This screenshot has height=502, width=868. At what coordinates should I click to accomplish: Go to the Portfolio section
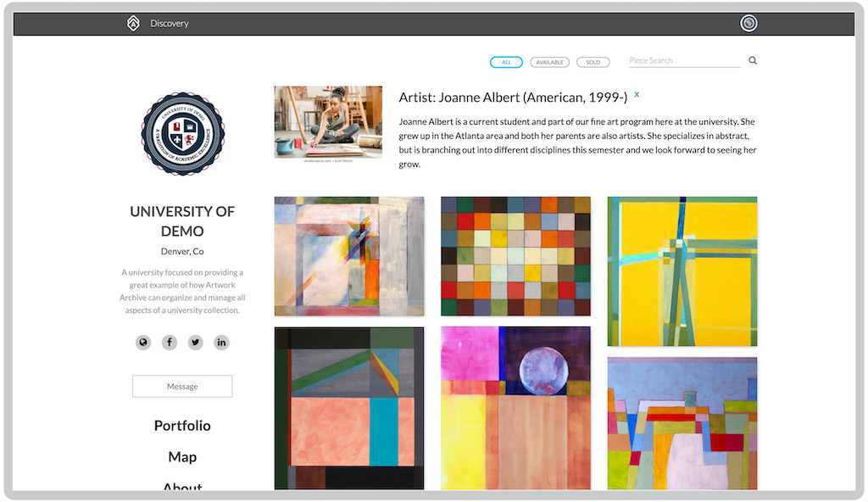pos(182,426)
